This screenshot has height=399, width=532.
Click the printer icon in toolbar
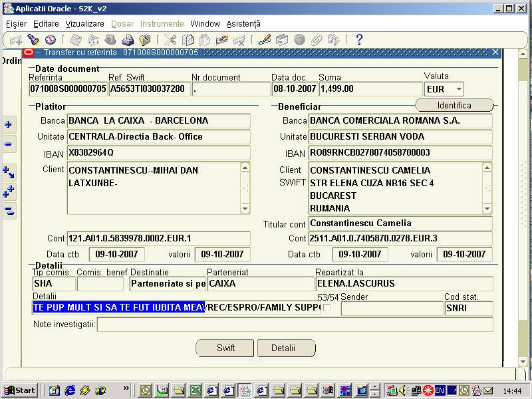point(126,40)
